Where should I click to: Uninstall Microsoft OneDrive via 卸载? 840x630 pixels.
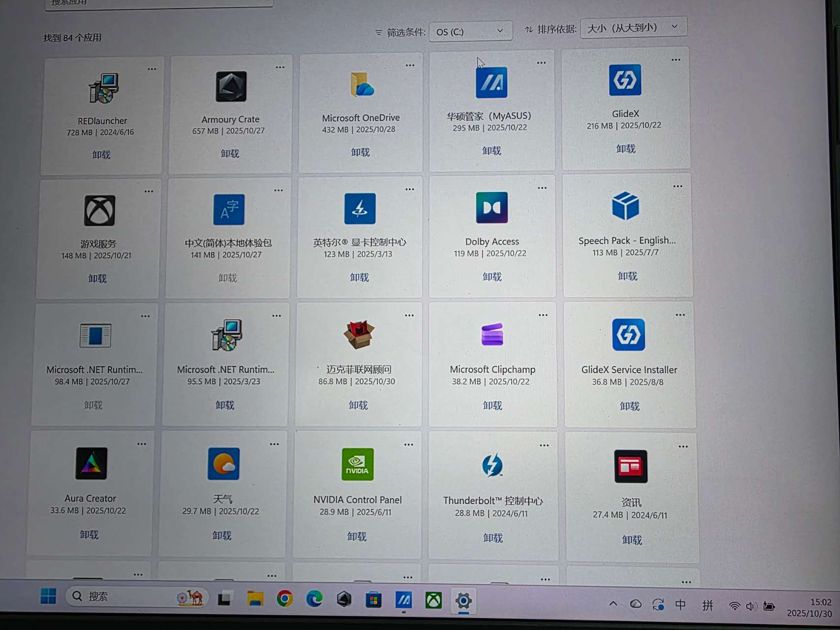[x=360, y=152]
